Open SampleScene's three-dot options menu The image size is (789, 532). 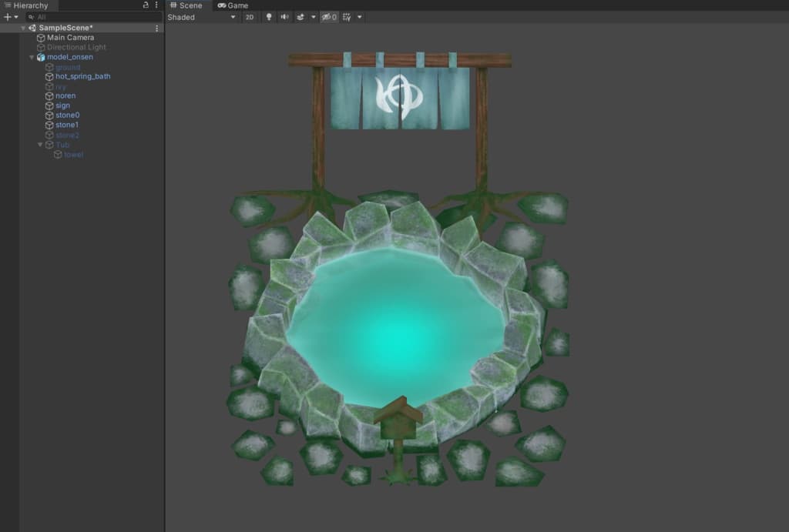pos(157,28)
